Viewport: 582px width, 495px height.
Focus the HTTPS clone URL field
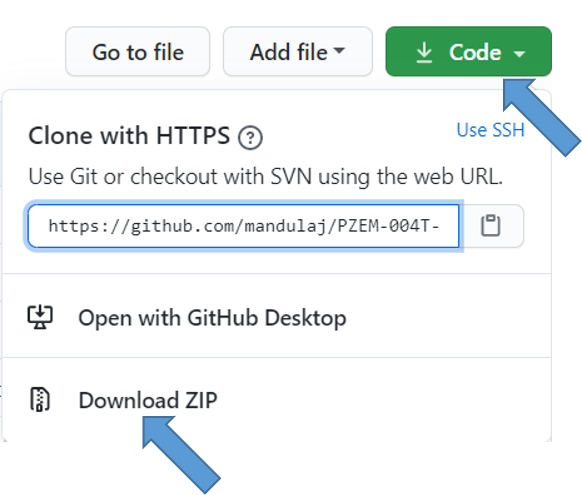(243, 226)
